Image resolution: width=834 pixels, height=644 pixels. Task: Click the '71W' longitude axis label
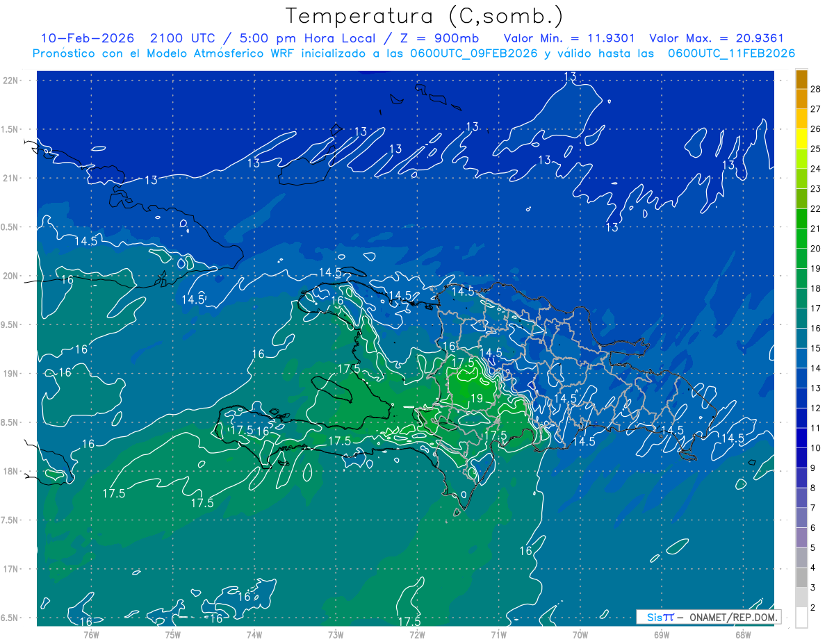[x=498, y=634]
